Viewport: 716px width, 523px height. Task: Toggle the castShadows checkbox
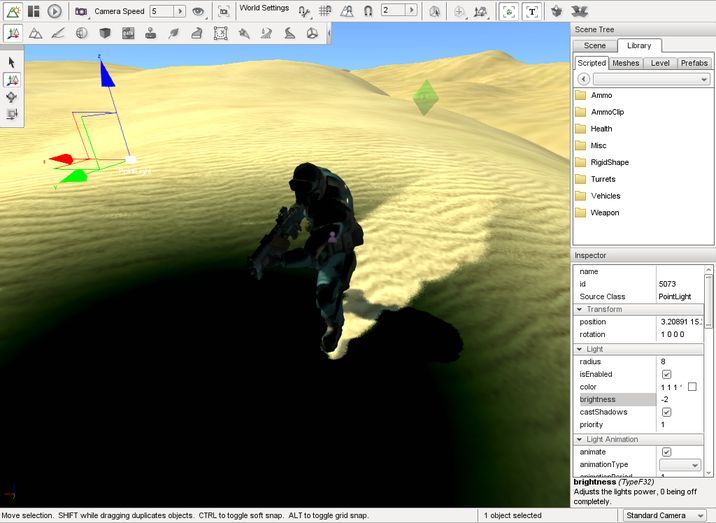pos(666,412)
